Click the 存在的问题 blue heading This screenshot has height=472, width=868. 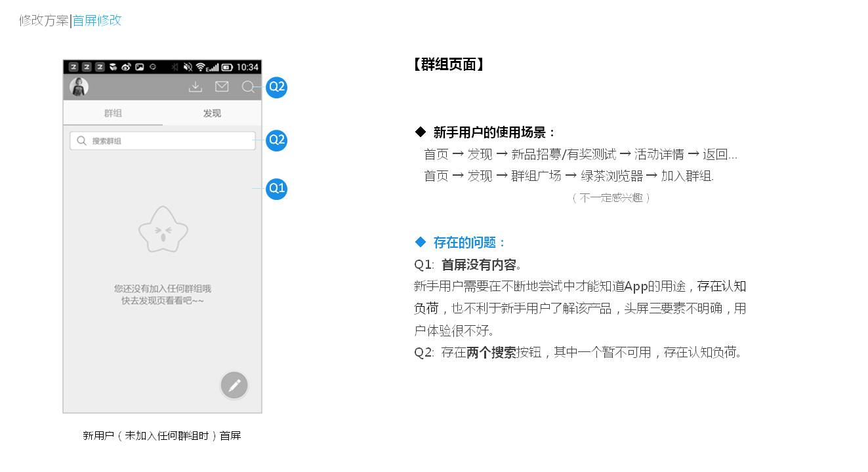click(x=461, y=243)
